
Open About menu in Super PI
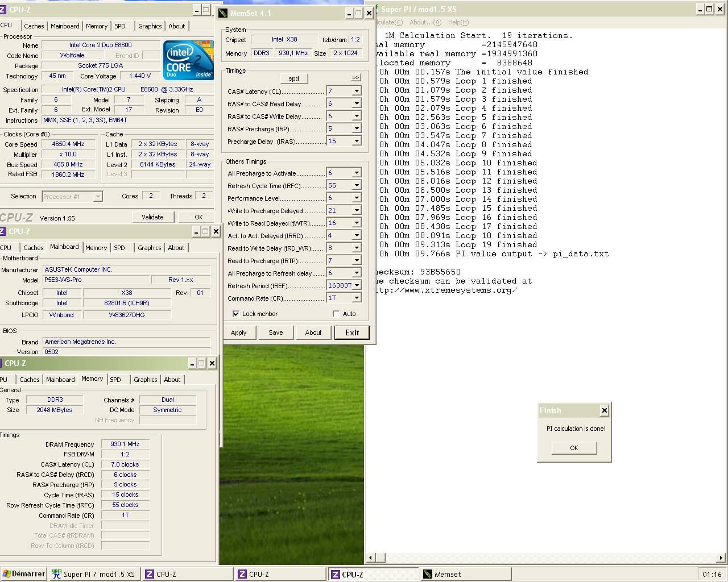pos(425,22)
